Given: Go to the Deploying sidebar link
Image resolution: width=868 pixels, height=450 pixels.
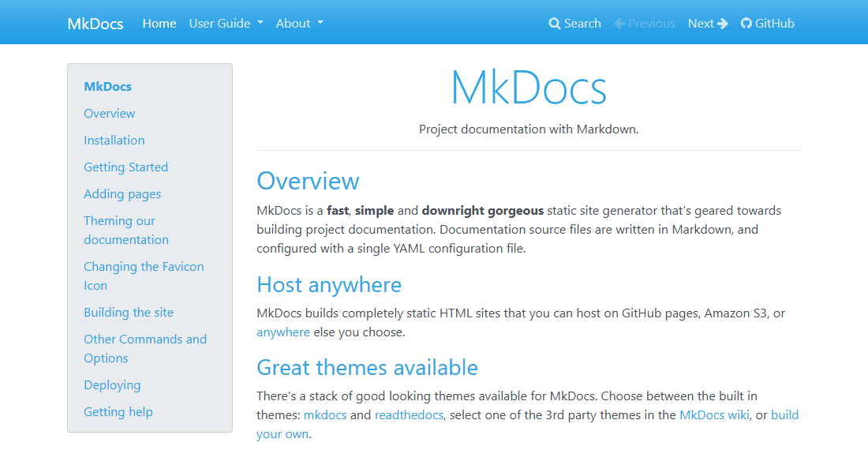Looking at the screenshot, I should [112, 385].
